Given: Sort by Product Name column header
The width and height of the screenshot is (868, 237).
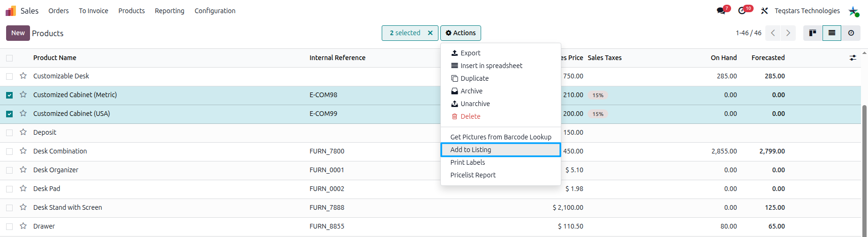Looking at the screenshot, I should point(54,58).
